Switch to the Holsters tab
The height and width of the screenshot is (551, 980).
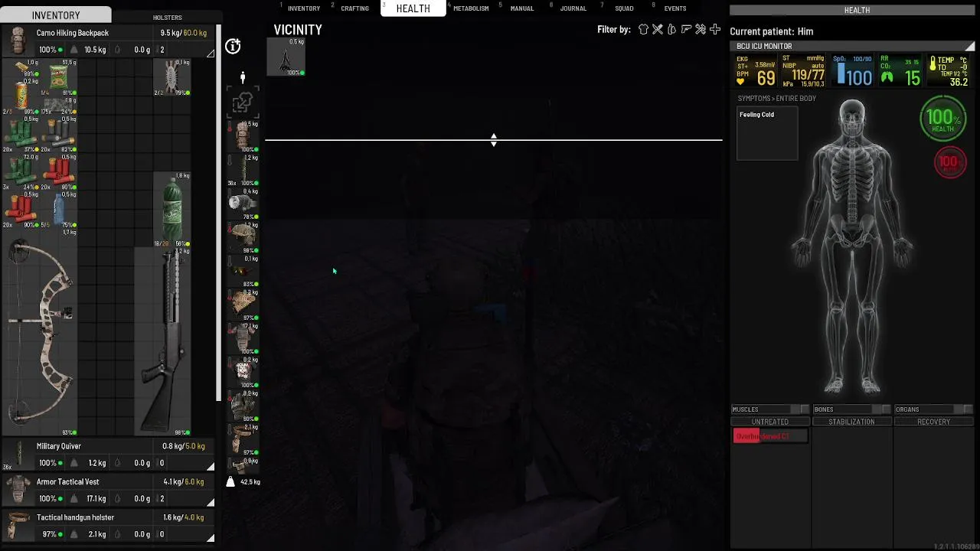click(x=167, y=17)
